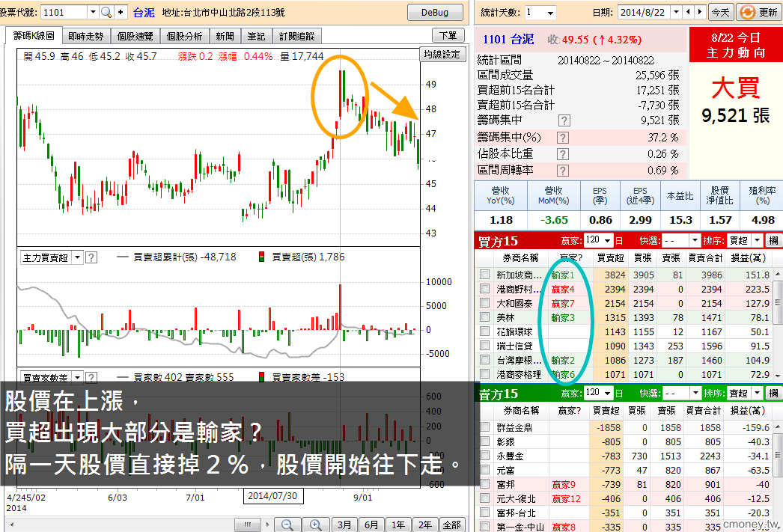The width and height of the screenshot is (783, 532).
Task: Tick checkbox for 新加坡商 broker row
Action: pyautogui.click(x=484, y=274)
